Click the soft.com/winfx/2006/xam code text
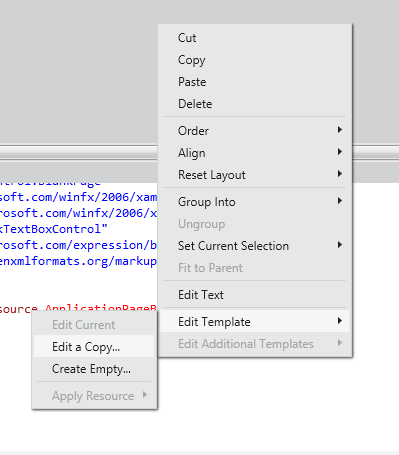Screen dimensions: 399x455 click(x=78, y=197)
